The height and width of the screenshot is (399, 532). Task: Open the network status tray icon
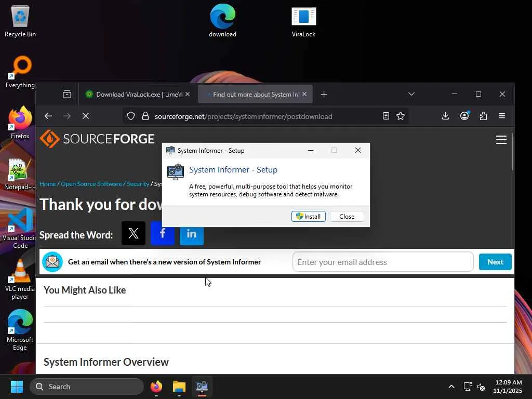coord(468,387)
